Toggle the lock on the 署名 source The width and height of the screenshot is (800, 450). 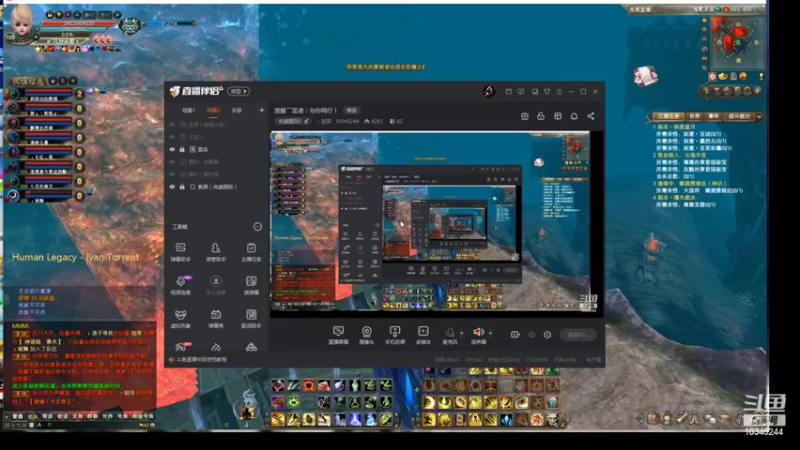(182, 149)
